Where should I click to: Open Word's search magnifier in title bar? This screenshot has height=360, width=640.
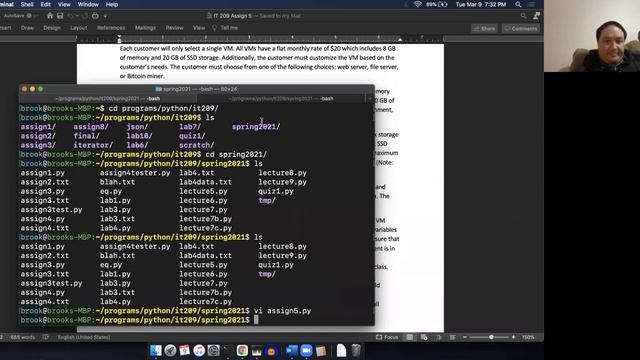[524, 16]
